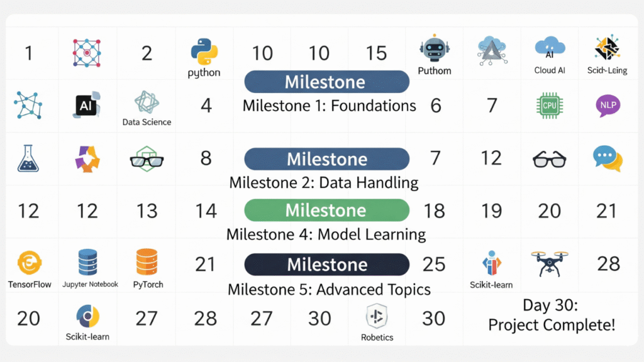Image resolution: width=644 pixels, height=362 pixels.
Task: Click the Day 30 Project Complete cell
Action: click(x=552, y=315)
